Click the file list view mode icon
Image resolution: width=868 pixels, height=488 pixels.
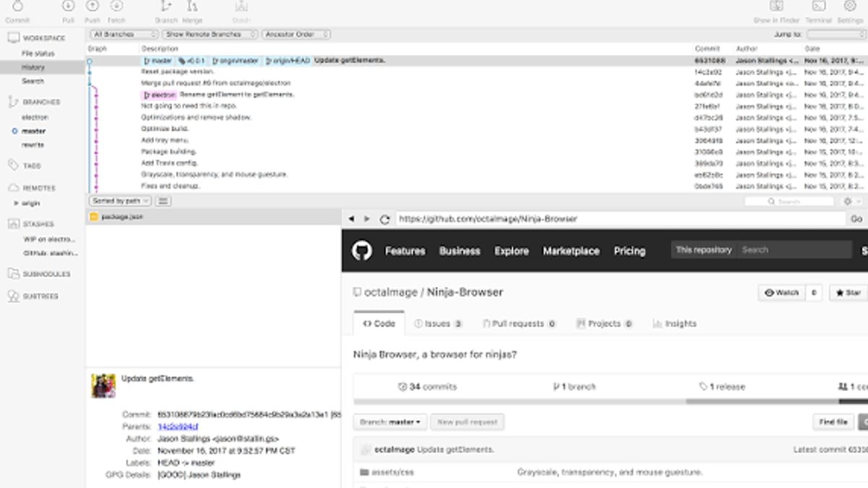point(163,201)
